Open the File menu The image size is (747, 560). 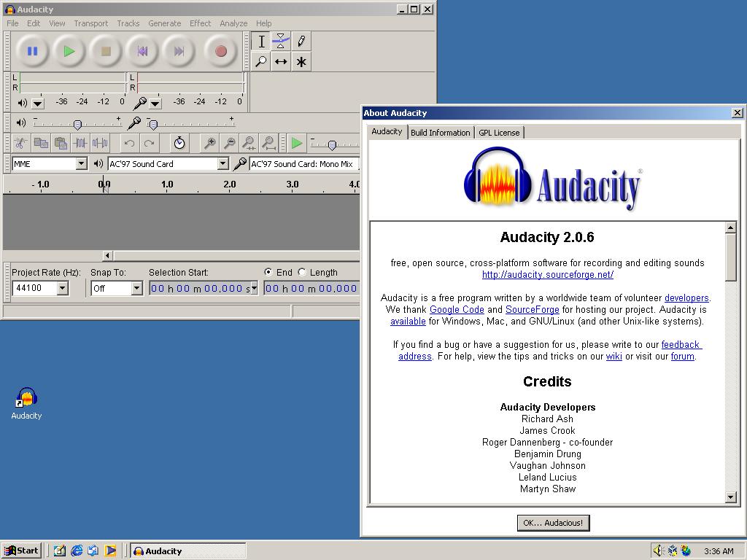pos(12,23)
